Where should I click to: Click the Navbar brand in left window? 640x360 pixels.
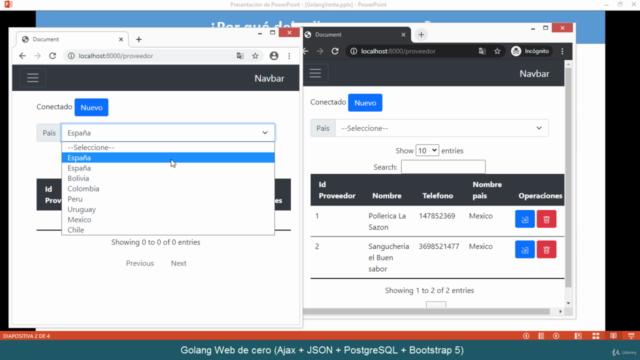[x=269, y=78]
